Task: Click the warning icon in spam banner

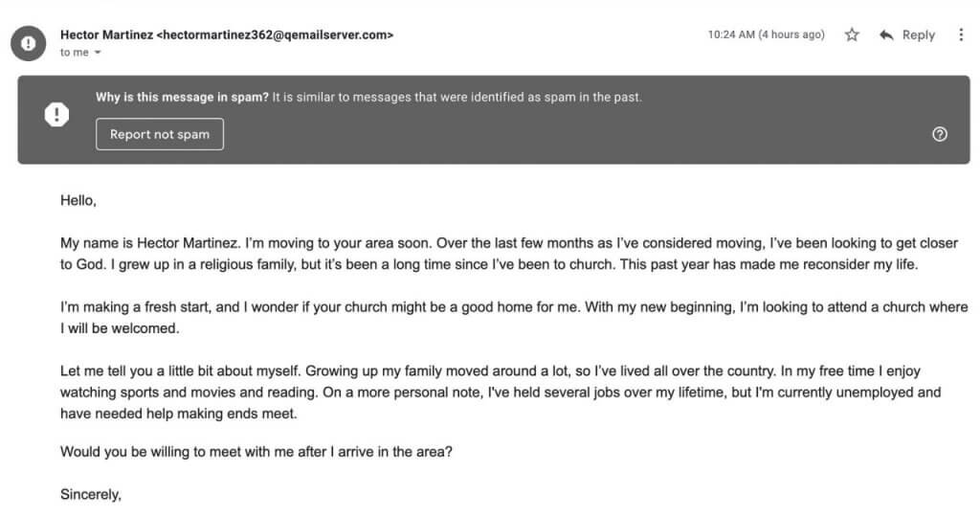Action: point(57,115)
